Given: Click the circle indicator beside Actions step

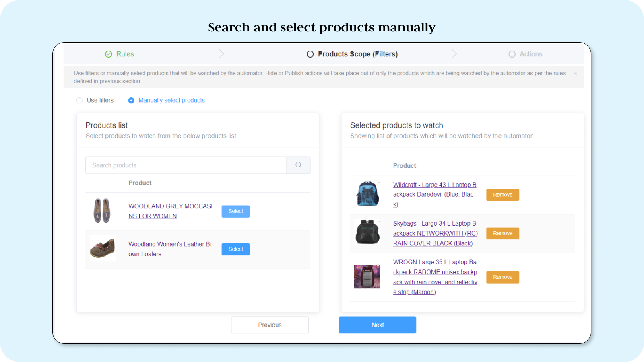Looking at the screenshot, I should point(512,54).
